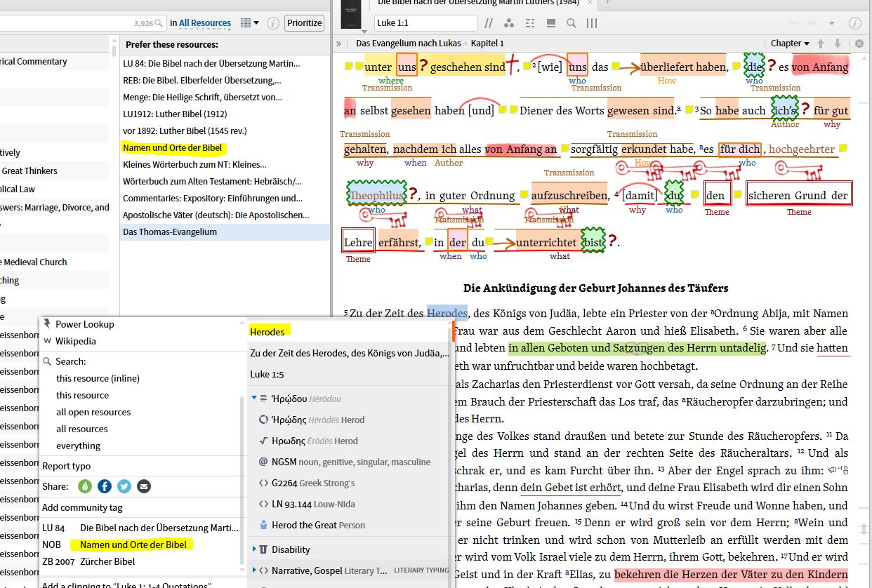Share selection on Twitter

tap(124, 486)
